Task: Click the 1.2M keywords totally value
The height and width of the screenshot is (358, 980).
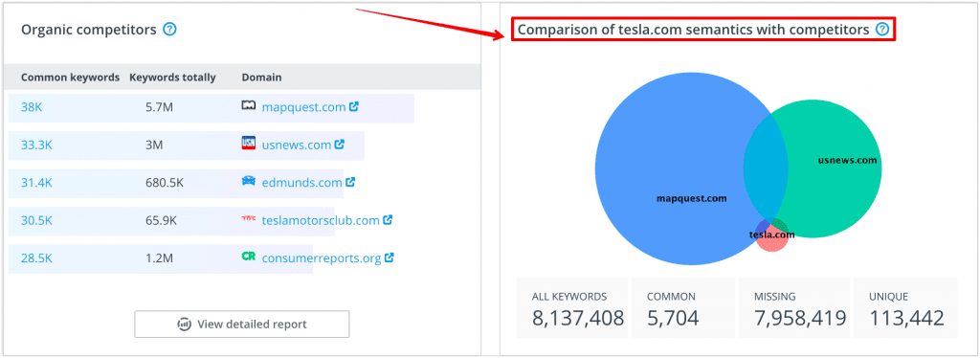Action: [160, 258]
